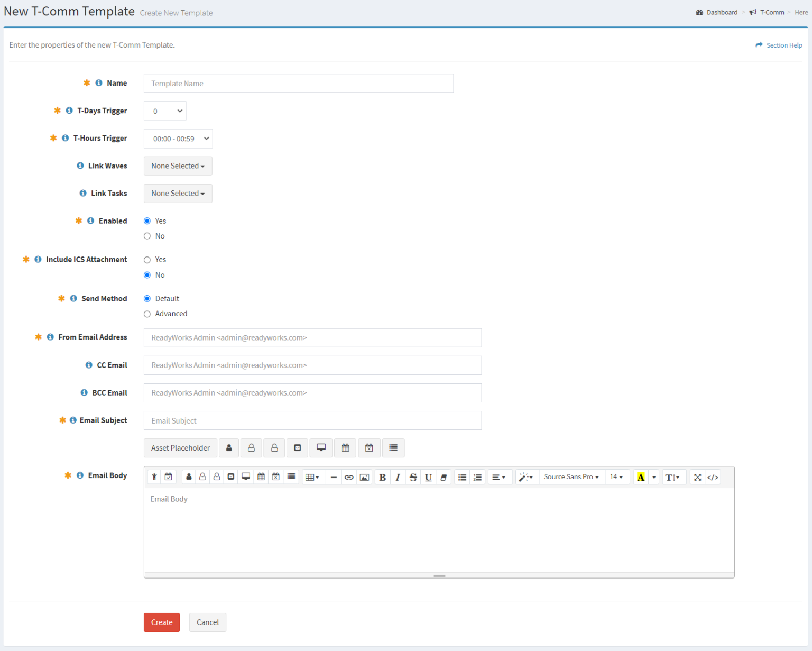Navigate to the Dashboard breadcrumb
The image size is (812, 651).
[x=722, y=12]
